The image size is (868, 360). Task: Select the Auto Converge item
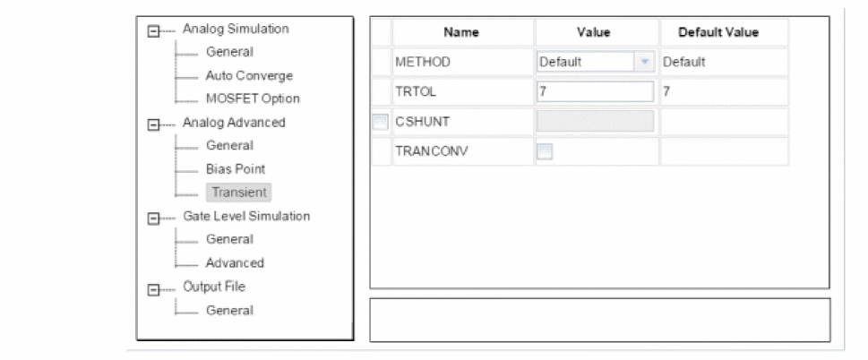click(249, 76)
